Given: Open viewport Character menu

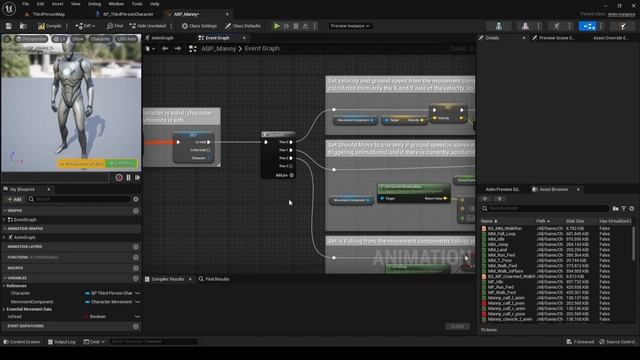Looking at the screenshot, I should coord(100,39).
